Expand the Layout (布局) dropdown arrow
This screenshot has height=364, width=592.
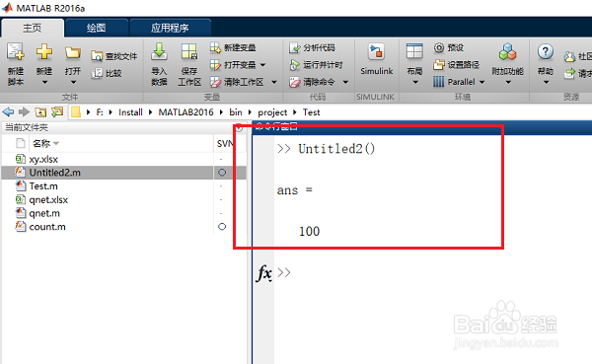(x=415, y=82)
